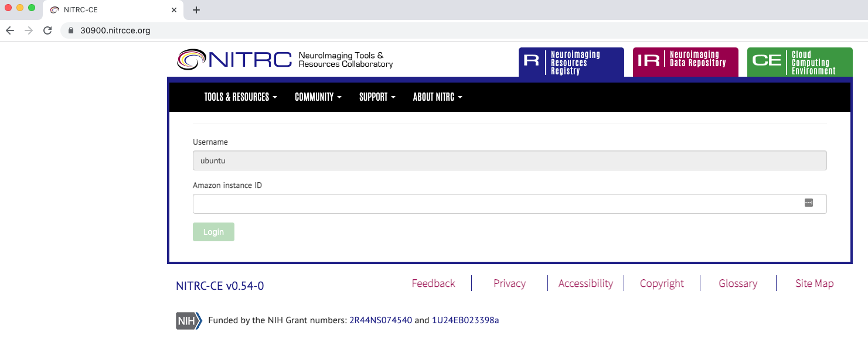Click the Username field containing ubuntu
Viewport: 868px width, 349px height.
click(x=509, y=160)
